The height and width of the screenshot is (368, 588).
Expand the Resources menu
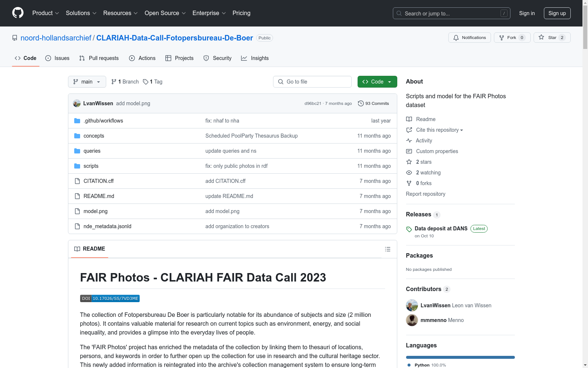pyautogui.click(x=121, y=13)
